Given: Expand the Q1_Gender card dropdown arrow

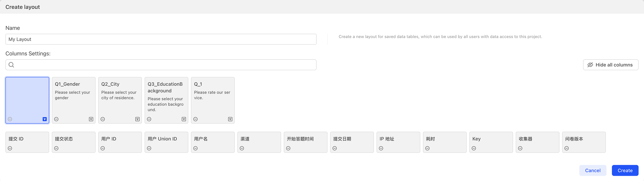Looking at the screenshot, I should [91, 119].
